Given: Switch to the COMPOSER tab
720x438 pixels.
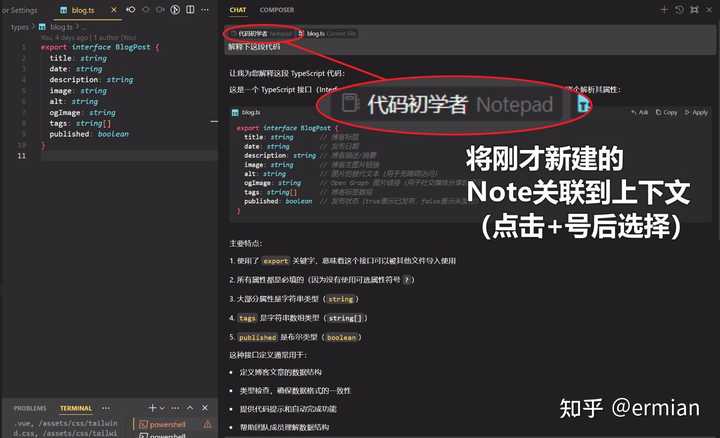Looking at the screenshot, I should coord(276,10).
